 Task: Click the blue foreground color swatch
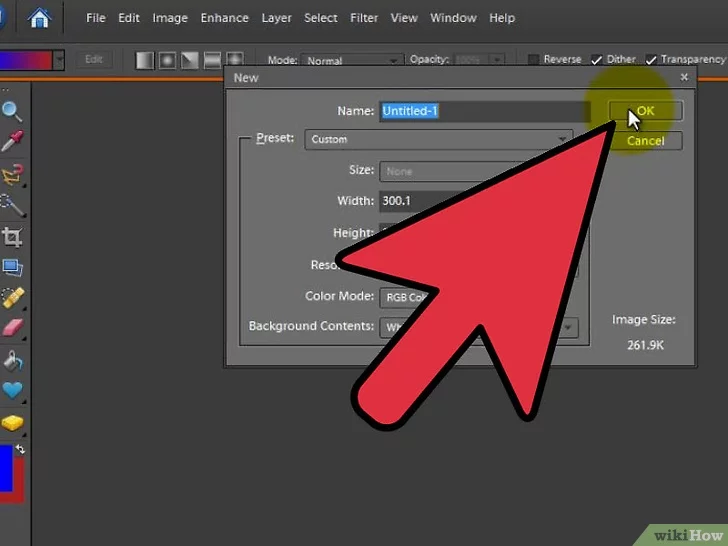point(6,468)
